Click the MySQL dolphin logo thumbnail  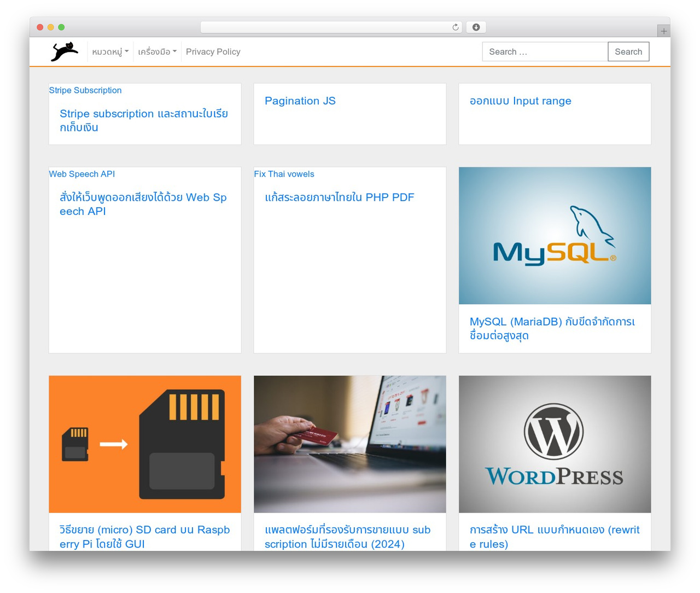pos(555,236)
